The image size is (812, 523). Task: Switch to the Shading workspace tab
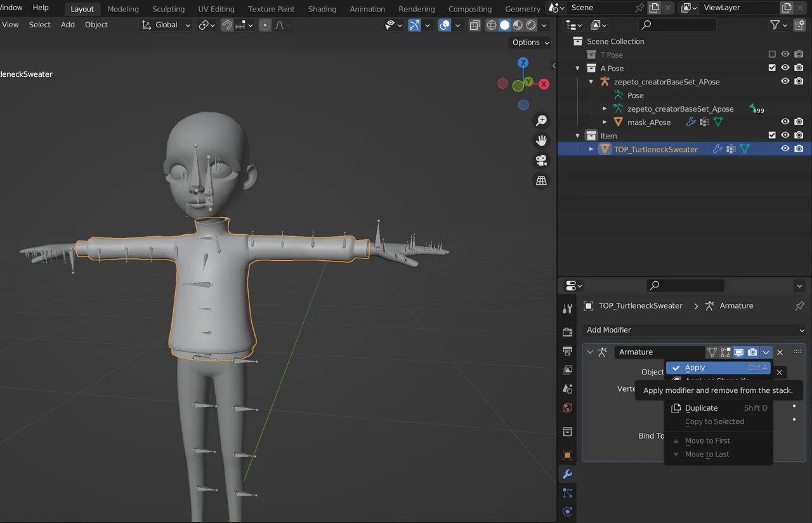point(322,8)
